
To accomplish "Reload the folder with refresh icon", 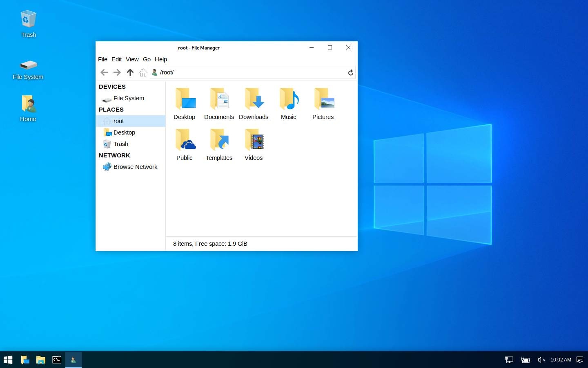I will click(x=350, y=72).
